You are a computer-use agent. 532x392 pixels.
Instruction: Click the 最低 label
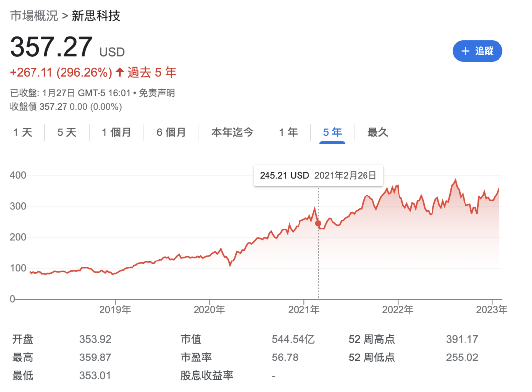23,376
